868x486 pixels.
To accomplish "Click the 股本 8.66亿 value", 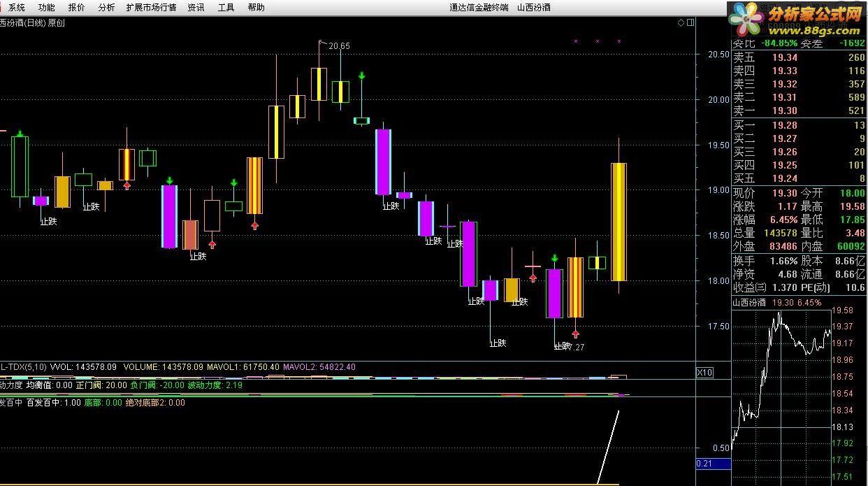I will click(x=849, y=261).
